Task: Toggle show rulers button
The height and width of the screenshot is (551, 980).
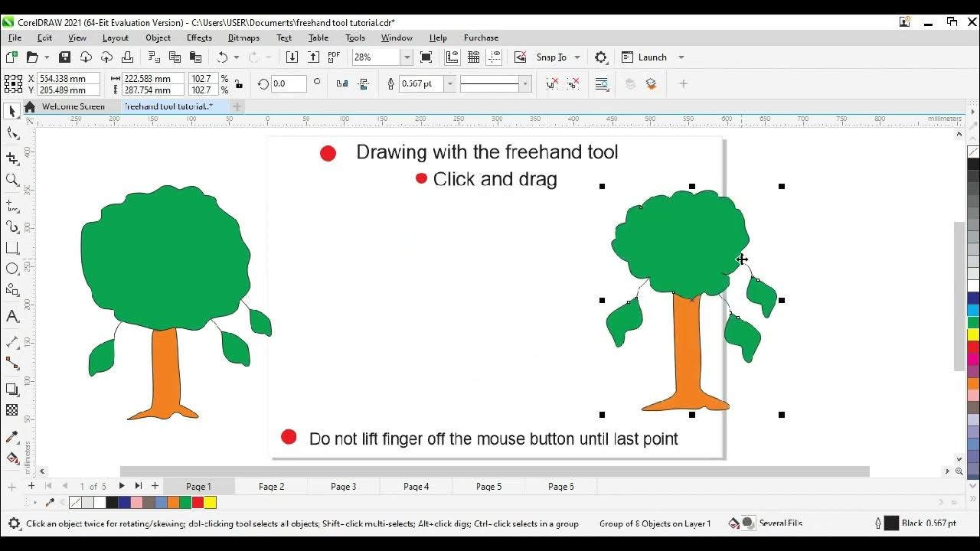Action: (x=452, y=57)
